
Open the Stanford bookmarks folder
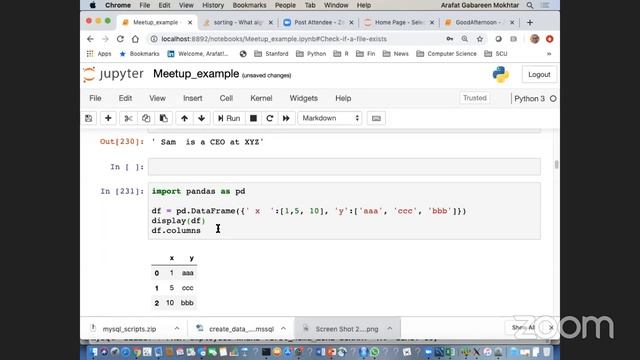pos(271,54)
